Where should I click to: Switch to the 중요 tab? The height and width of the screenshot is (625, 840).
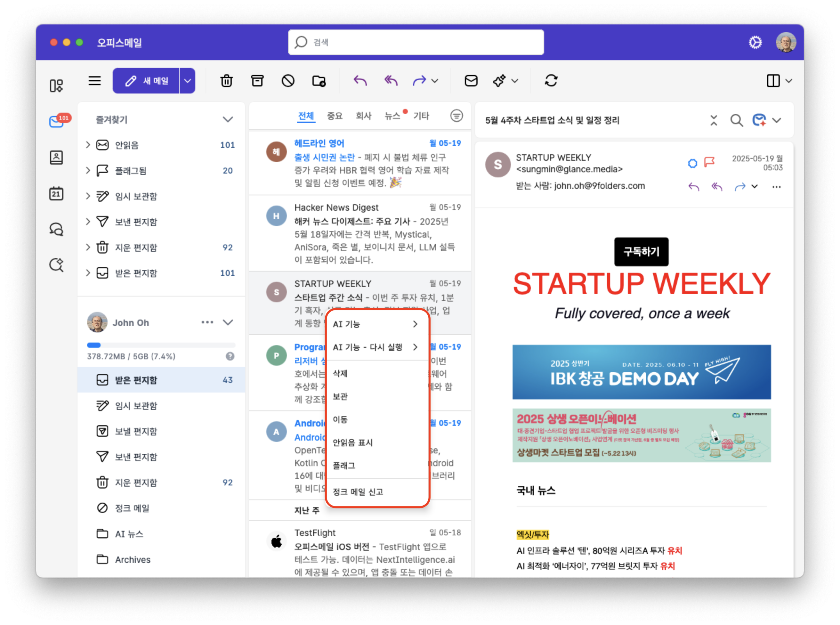(334, 116)
